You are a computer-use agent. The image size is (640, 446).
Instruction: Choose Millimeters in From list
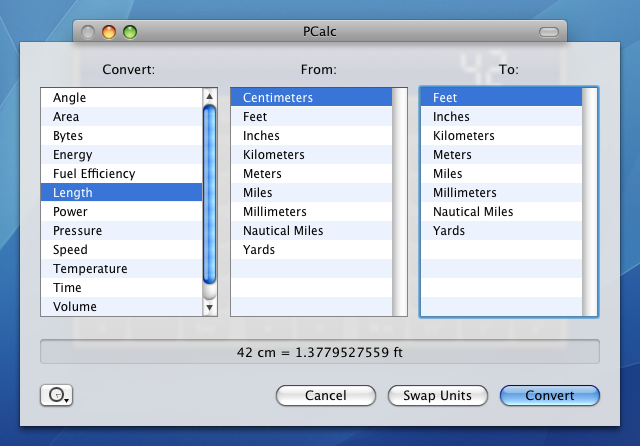(311, 211)
